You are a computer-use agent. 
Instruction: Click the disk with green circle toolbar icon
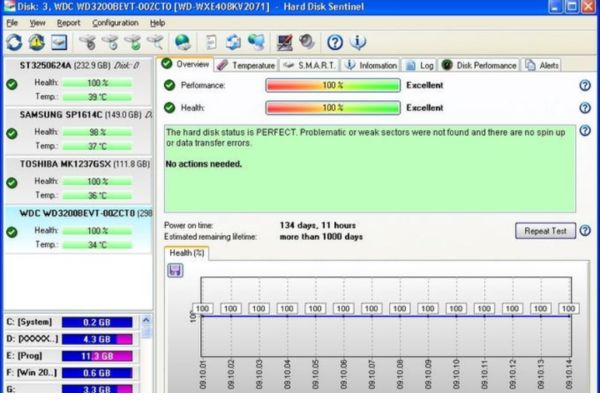[133, 42]
